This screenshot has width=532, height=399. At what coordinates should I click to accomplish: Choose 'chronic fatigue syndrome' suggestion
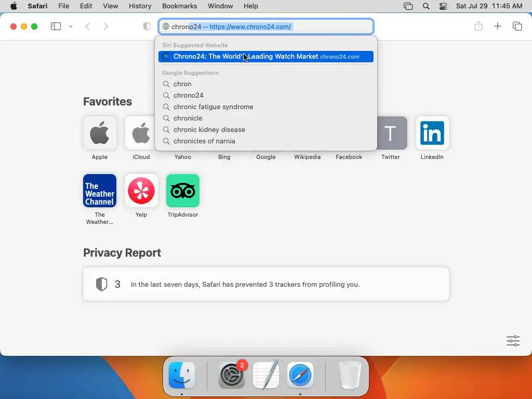coord(266,107)
